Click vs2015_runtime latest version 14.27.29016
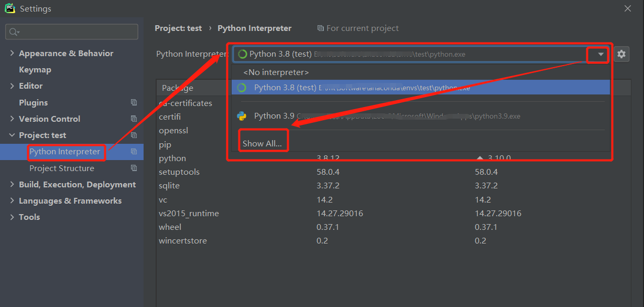 tap(498, 213)
